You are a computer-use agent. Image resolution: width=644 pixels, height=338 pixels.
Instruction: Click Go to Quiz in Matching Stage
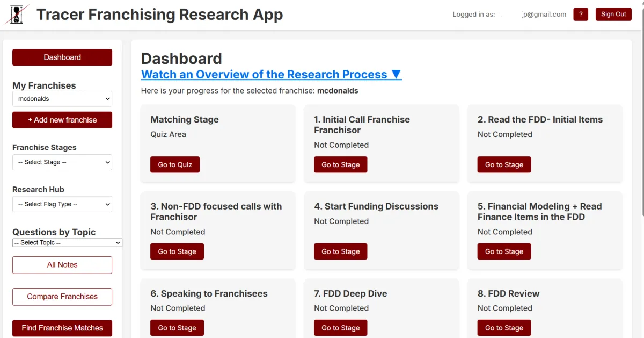coord(175,165)
